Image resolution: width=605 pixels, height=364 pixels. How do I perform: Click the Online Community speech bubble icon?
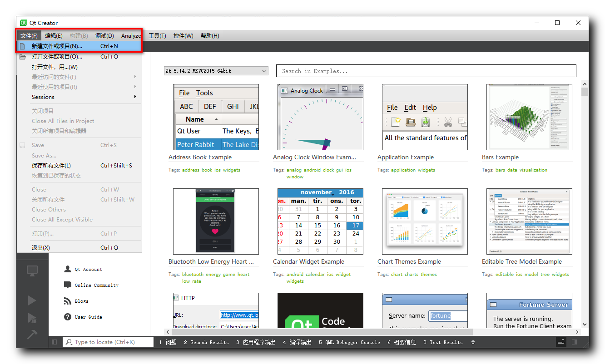[68, 285]
